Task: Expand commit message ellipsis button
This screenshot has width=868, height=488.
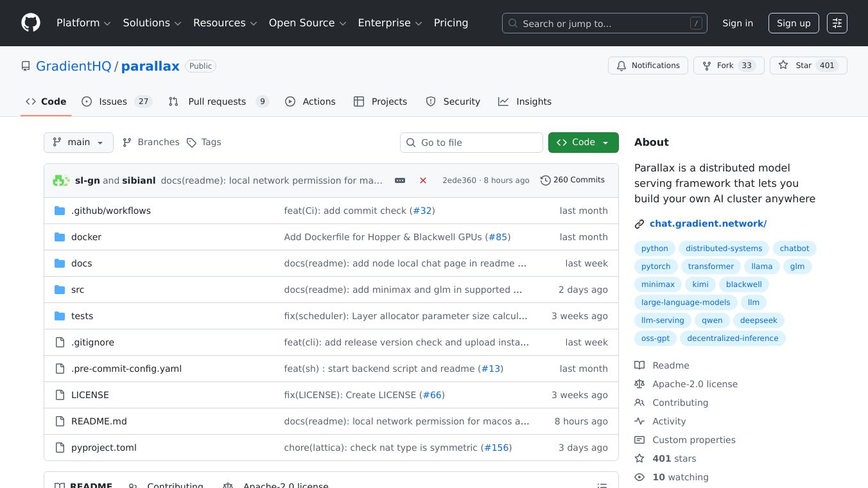Action: [400, 180]
